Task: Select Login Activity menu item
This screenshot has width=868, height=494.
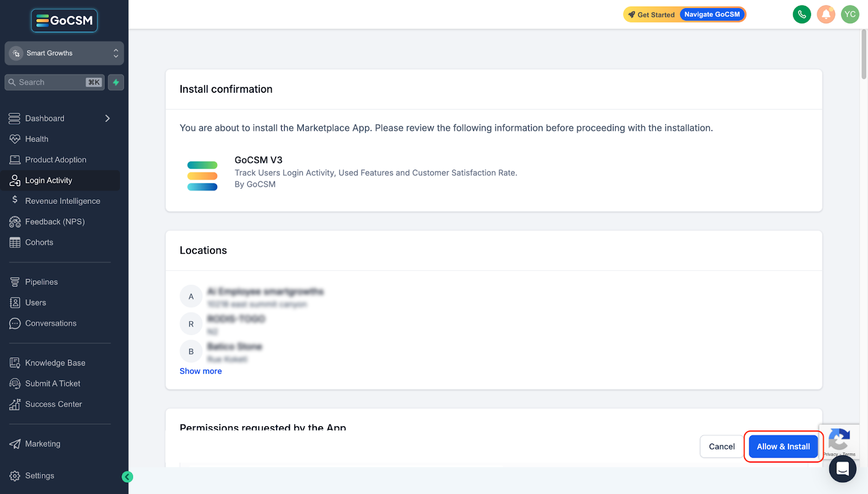Action: point(48,180)
